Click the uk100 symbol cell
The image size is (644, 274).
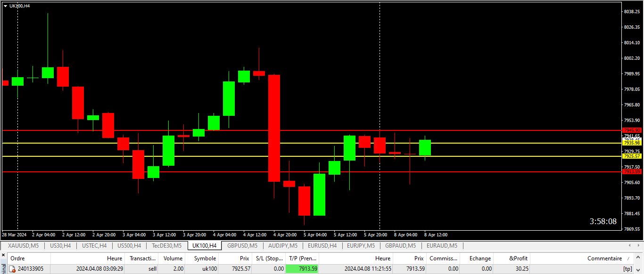[209, 269]
